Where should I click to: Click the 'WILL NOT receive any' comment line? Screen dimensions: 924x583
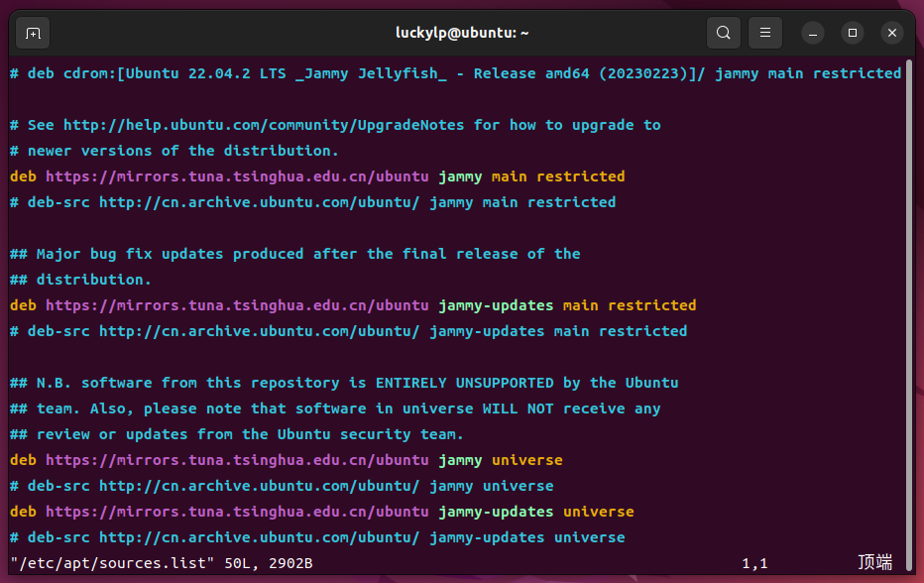click(x=335, y=408)
